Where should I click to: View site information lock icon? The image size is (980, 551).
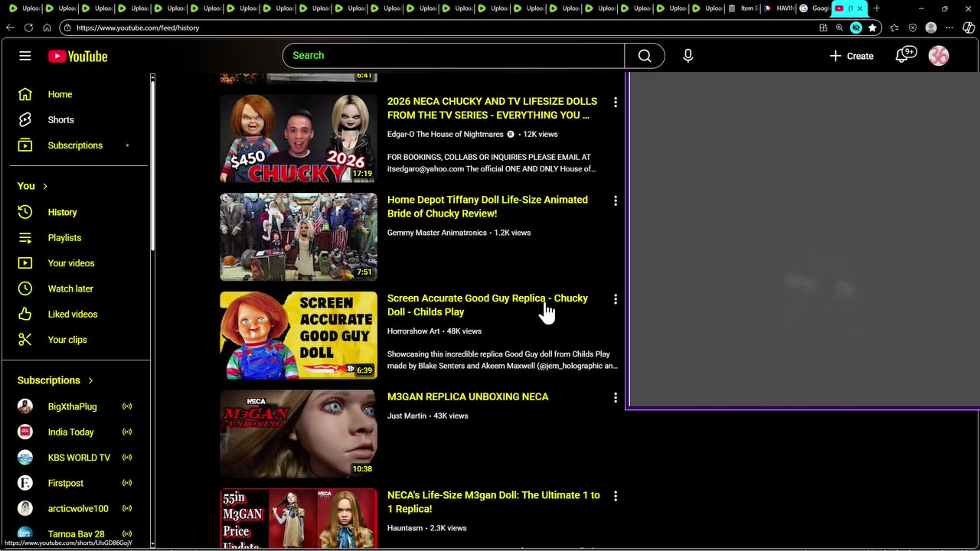[x=67, y=28]
